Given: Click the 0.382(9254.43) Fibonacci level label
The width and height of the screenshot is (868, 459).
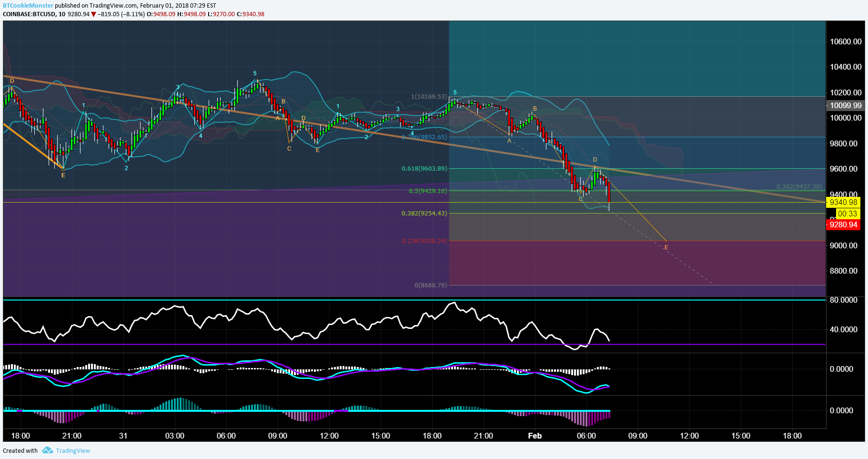Looking at the screenshot, I should click(424, 214).
